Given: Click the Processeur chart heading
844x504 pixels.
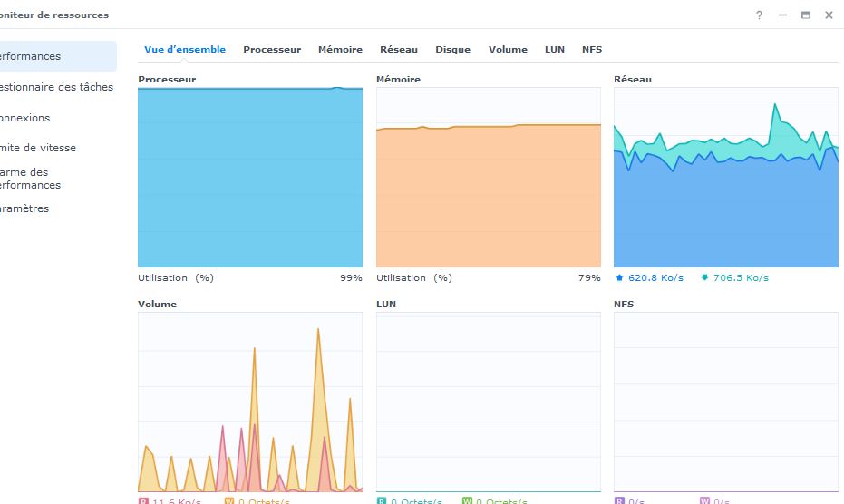Looking at the screenshot, I should click(x=167, y=79).
